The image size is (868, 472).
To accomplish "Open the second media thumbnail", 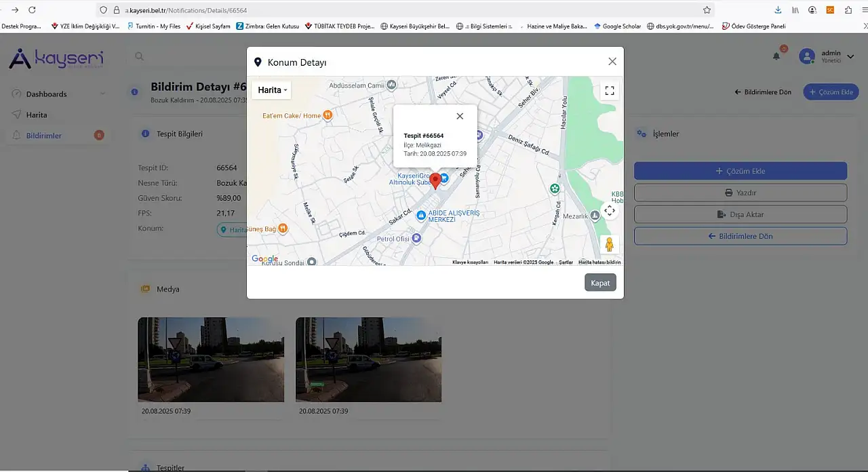I will click(x=368, y=359).
